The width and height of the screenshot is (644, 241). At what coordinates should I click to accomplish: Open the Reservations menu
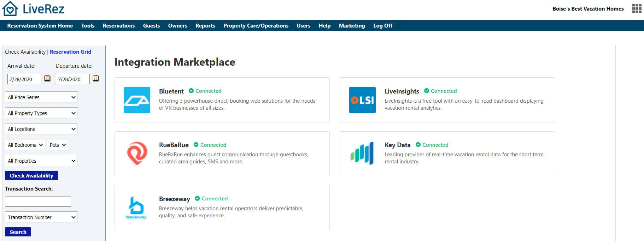click(x=119, y=26)
